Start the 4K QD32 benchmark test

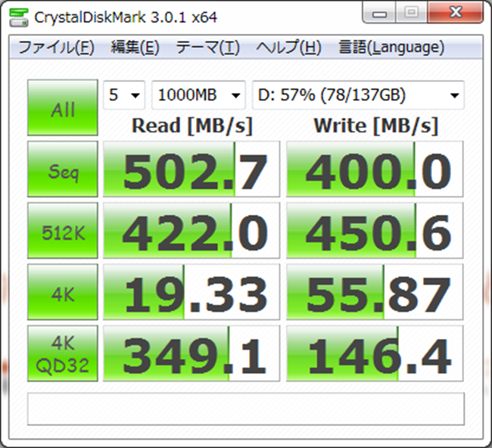pyautogui.click(x=63, y=353)
